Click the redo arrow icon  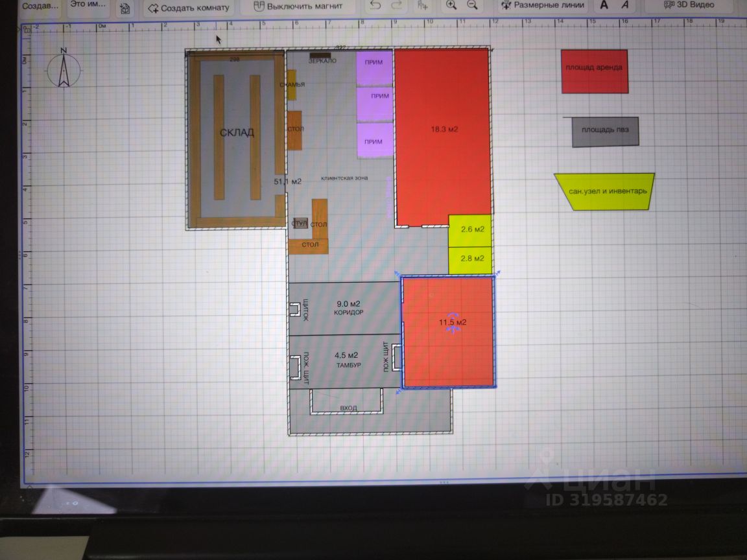(x=396, y=5)
